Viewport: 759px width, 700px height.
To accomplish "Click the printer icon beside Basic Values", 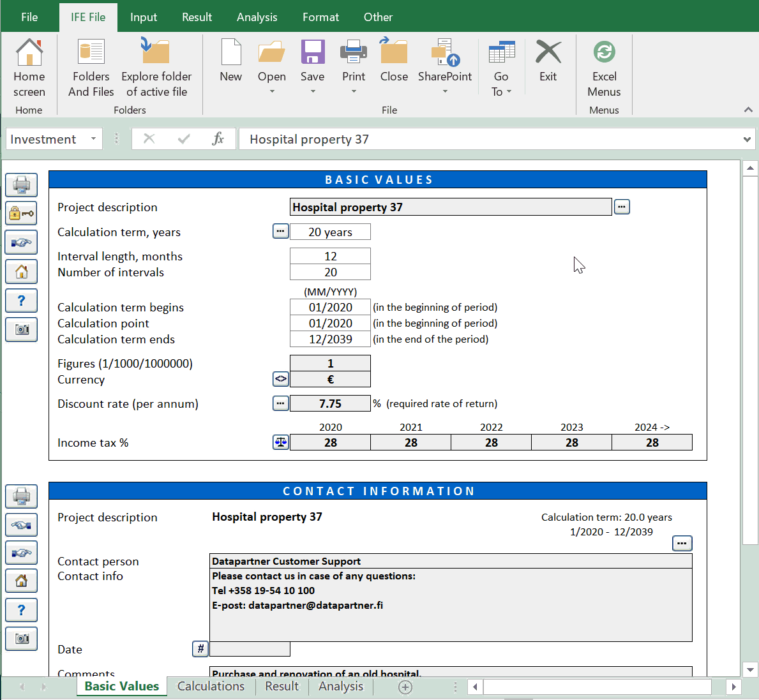I will (21, 185).
